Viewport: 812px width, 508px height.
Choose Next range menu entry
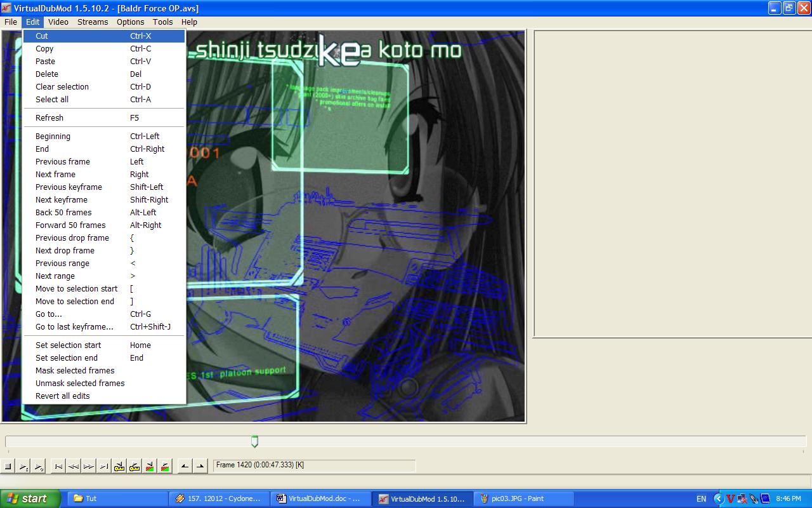click(x=104, y=276)
